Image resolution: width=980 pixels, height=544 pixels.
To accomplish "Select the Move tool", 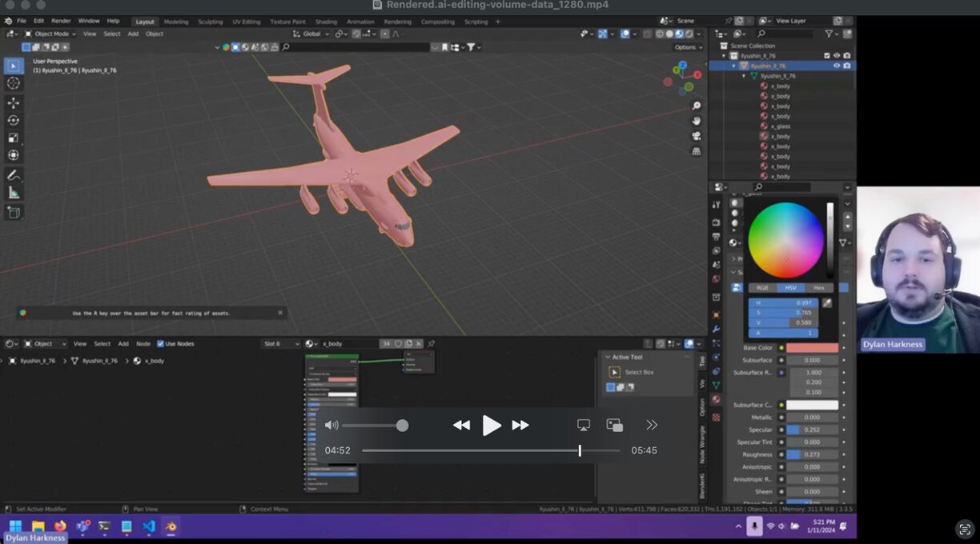I will [x=14, y=103].
